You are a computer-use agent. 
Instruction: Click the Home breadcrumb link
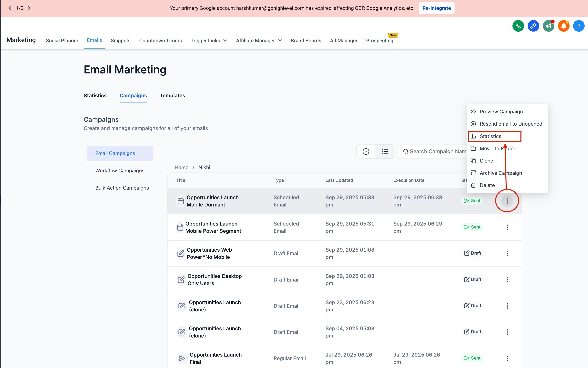pyautogui.click(x=181, y=168)
